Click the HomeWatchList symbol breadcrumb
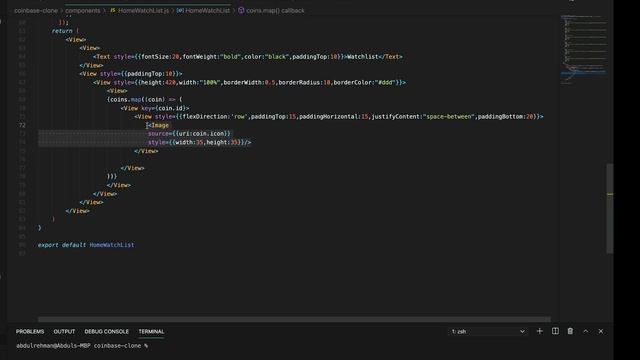This screenshot has width=640, height=360. pos(207,11)
